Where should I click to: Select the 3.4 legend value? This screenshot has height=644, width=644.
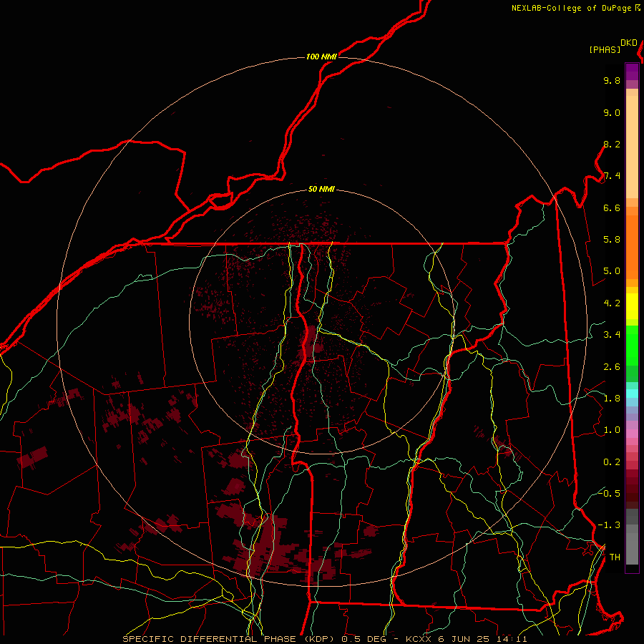[x=612, y=335]
